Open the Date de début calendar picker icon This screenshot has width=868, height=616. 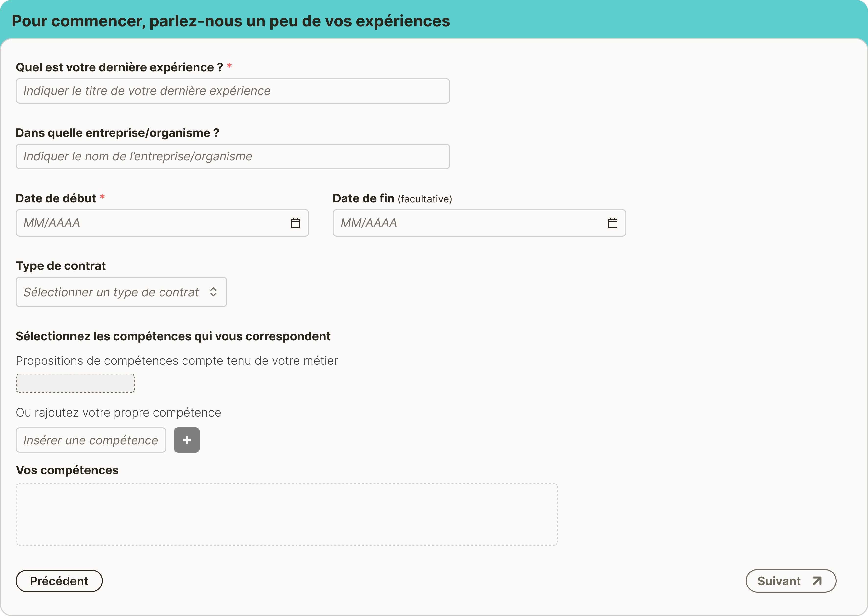pos(295,223)
